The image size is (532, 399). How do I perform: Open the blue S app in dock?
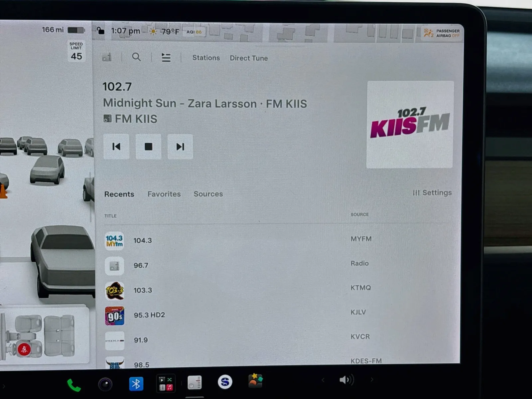(225, 382)
